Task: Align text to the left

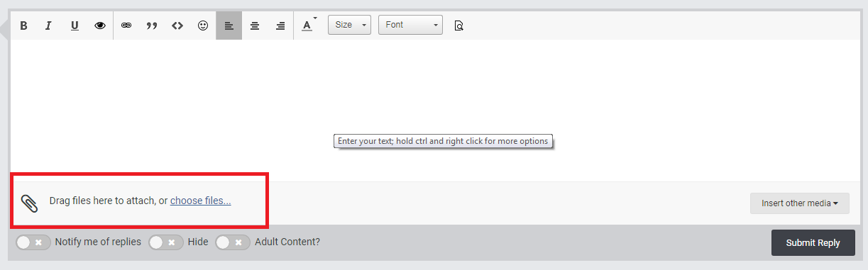Action: point(229,26)
